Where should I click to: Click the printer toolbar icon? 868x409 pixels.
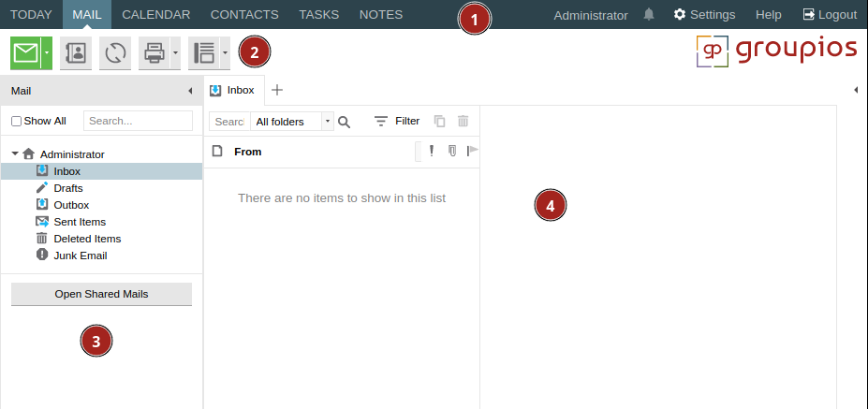pos(154,53)
